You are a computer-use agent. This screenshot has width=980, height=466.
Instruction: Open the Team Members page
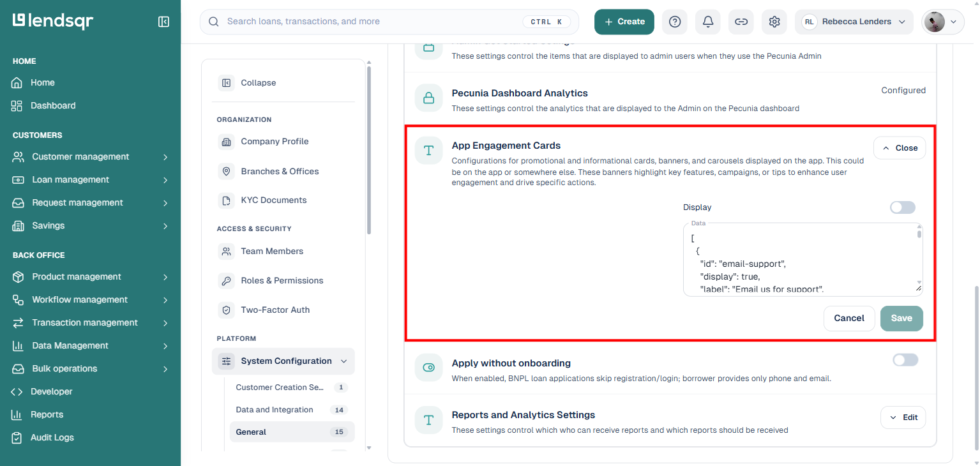coord(283,252)
